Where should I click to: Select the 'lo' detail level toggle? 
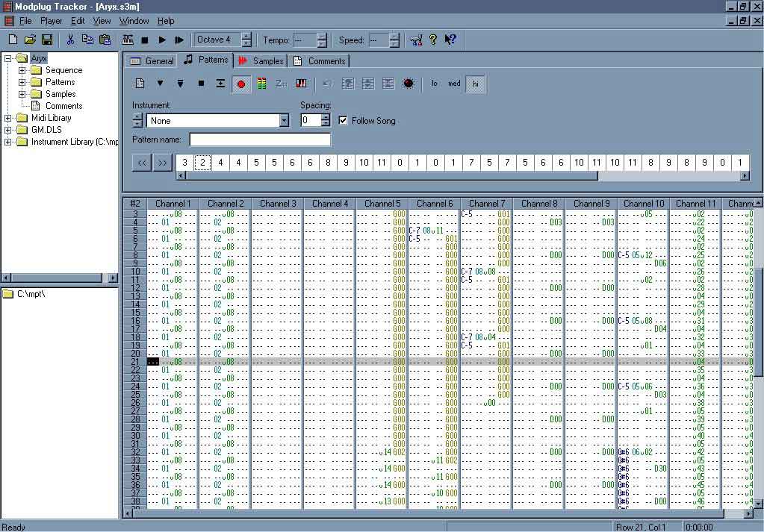(x=435, y=84)
